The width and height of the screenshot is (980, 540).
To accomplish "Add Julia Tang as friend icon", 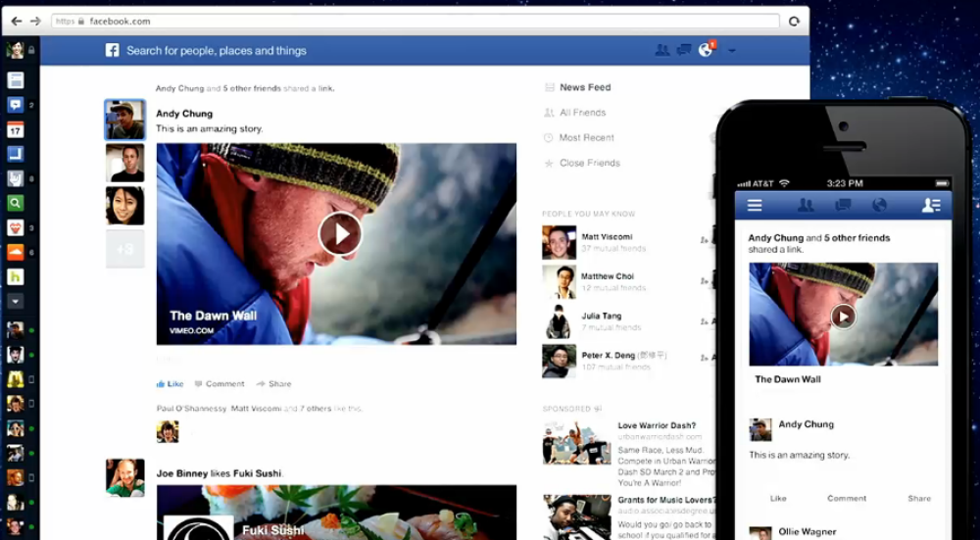I will pyautogui.click(x=705, y=321).
